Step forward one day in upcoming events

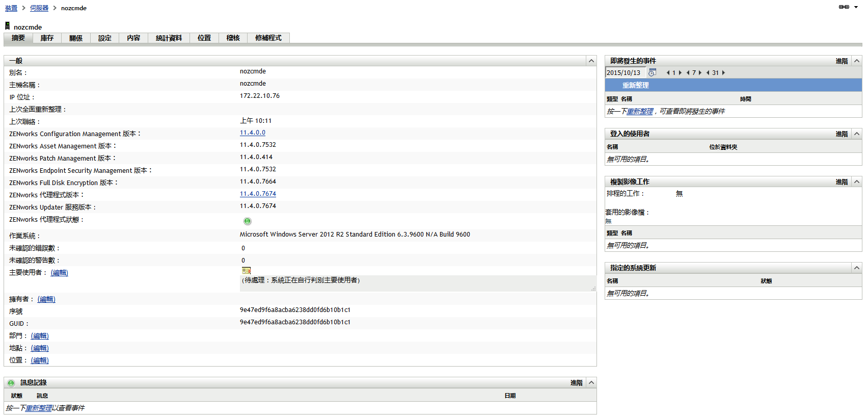[x=680, y=73]
